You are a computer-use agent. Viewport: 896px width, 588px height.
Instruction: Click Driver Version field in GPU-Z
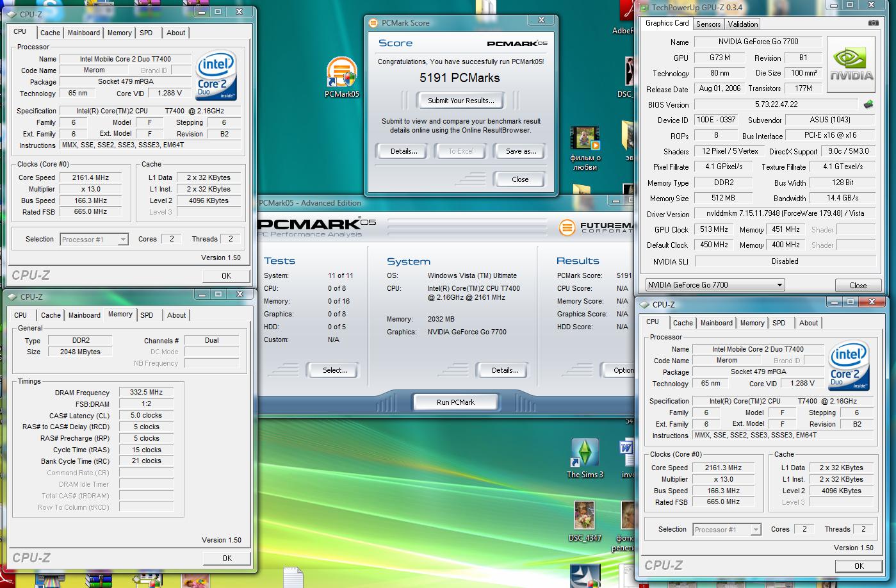coord(785,214)
